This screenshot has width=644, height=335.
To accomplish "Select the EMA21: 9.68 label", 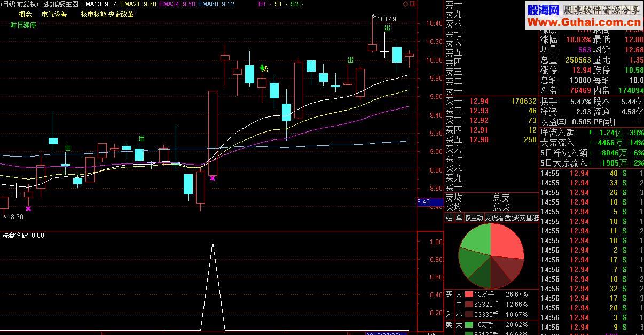I will pos(138,4).
